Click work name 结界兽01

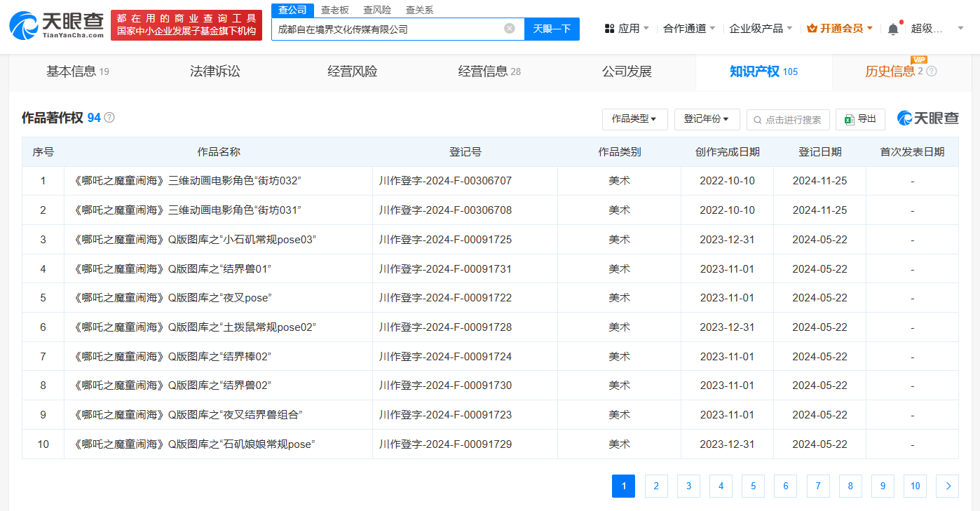click(172, 269)
